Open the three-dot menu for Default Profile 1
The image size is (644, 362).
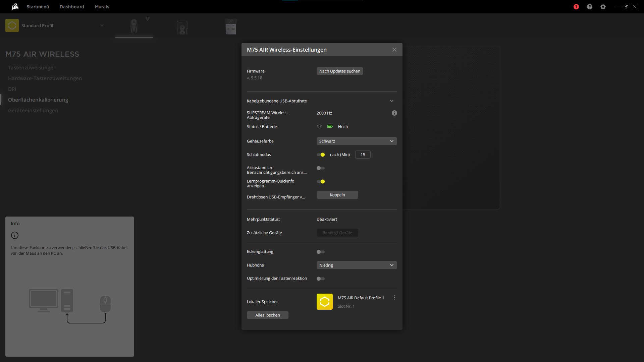pyautogui.click(x=394, y=298)
